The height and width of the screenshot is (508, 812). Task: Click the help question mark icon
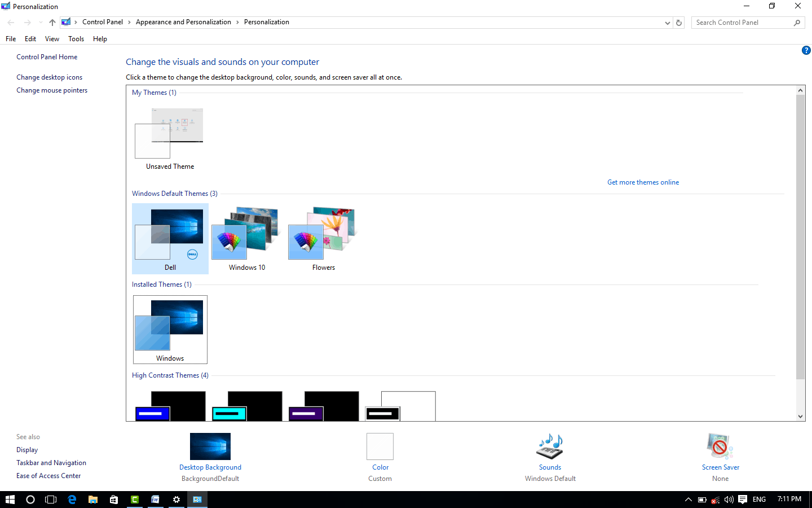[x=806, y=50]
